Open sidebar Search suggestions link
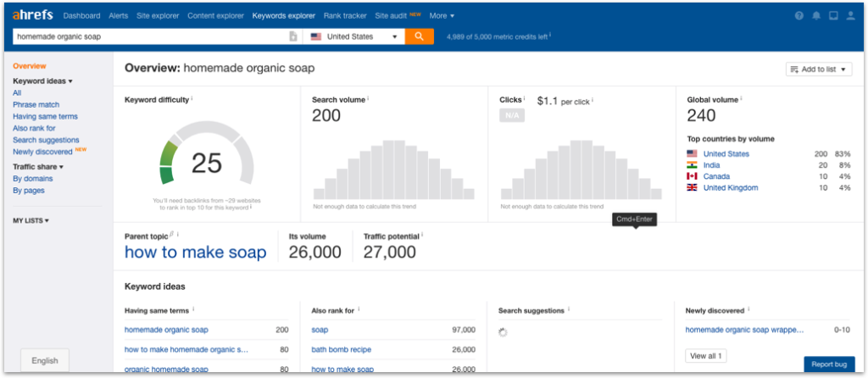The width and height of the screenshot is (868, 378). pos(46,140)
